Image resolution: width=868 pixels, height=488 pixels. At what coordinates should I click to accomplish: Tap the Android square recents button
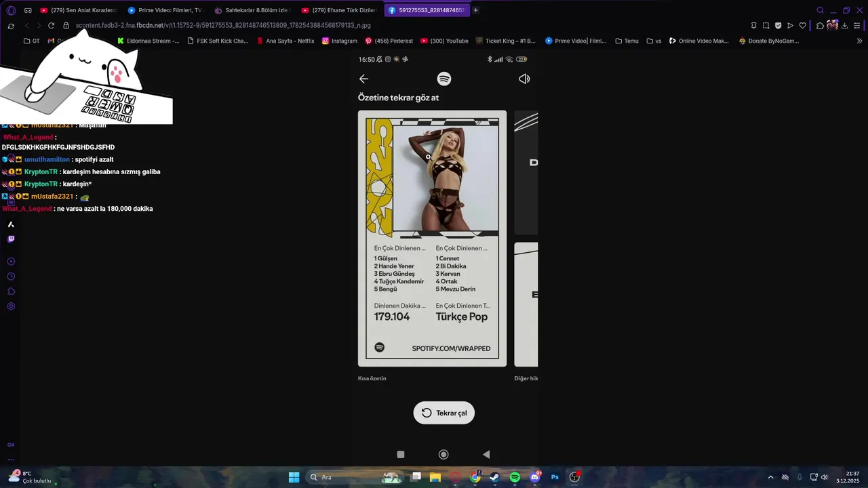pyautogui.click(x=401, y=455)
